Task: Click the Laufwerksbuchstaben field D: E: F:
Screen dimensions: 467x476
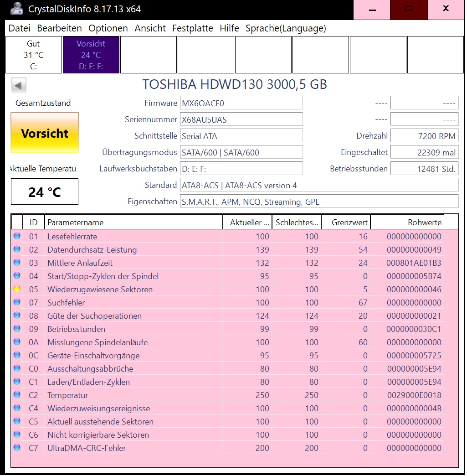Action: coord(241,169)
